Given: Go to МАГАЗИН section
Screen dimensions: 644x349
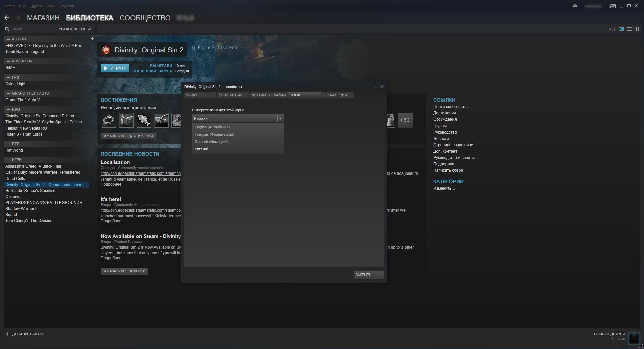Looking at the screenshot, I should coord(43,18).
